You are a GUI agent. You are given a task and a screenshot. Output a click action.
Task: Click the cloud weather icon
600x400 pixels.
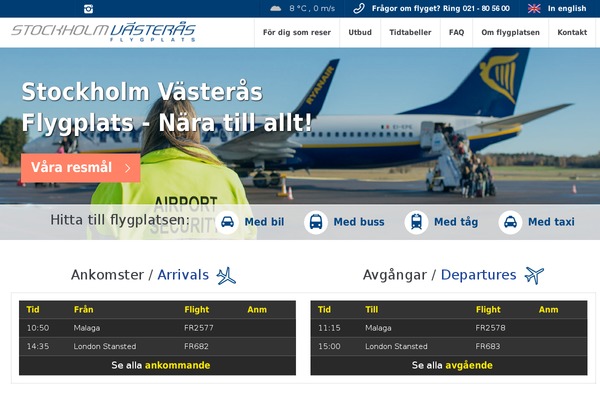(x=276, y=8)
